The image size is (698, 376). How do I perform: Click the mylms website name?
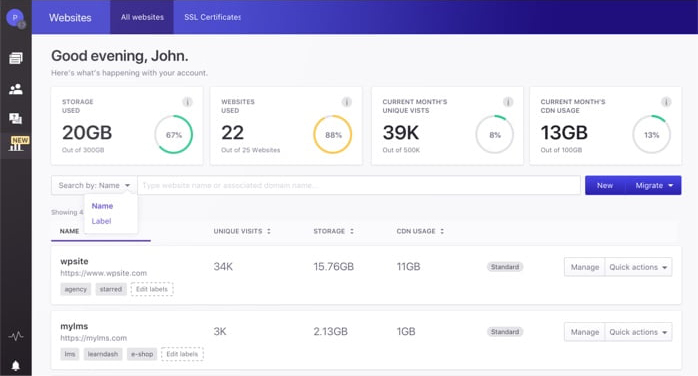pos(74,326)
